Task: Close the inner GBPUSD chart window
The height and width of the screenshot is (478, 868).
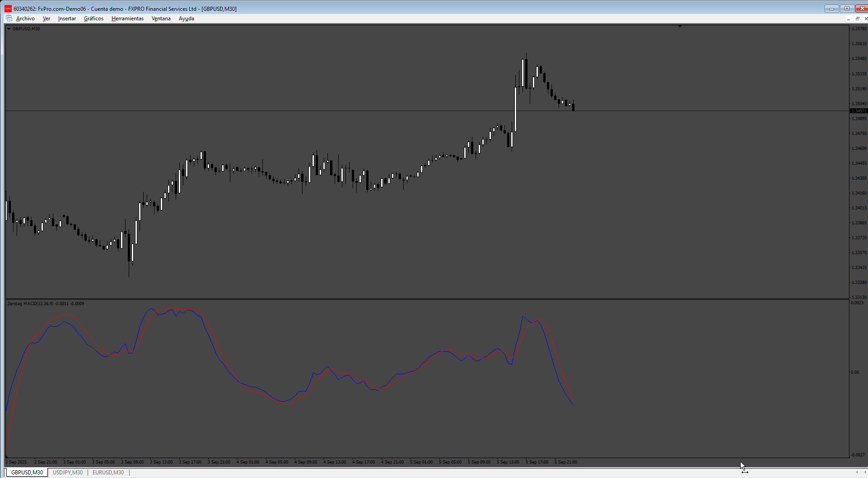Action: coord(865,19)
